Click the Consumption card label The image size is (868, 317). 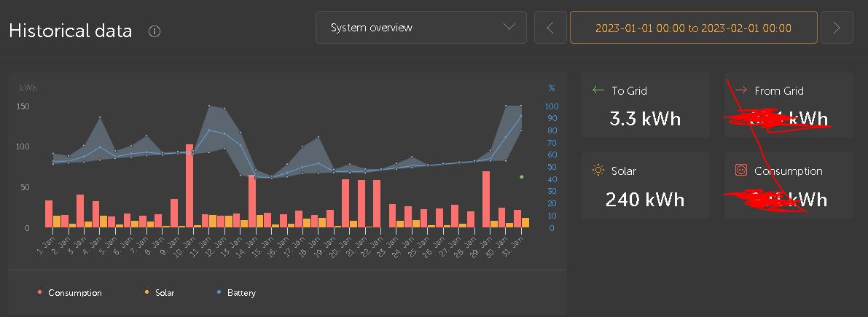click(789, 171)
